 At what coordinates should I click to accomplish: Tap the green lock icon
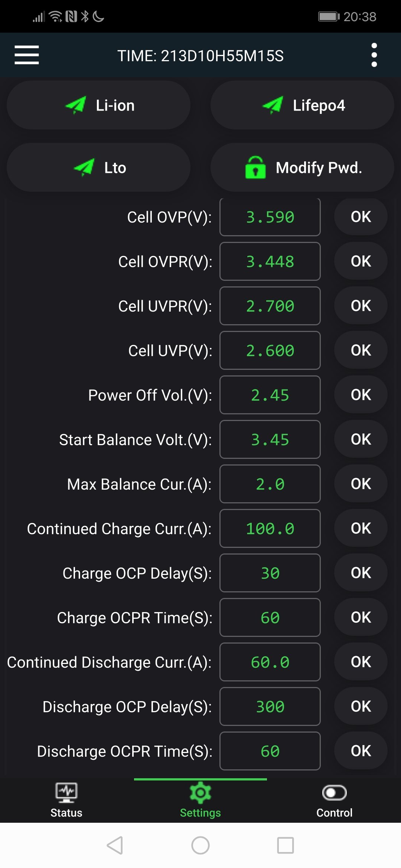tap(255, 168)
